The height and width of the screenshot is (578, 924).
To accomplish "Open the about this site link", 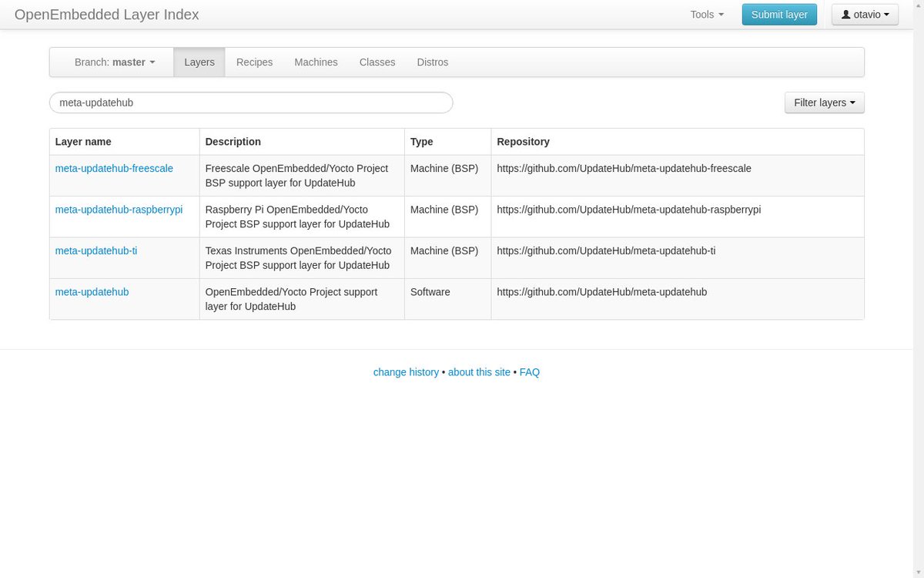I will [479, 372].
